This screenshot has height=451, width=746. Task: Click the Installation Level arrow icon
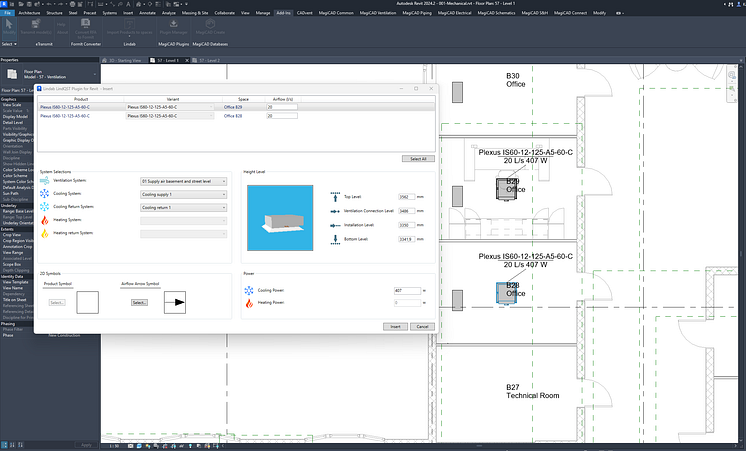tap(335, 226)
